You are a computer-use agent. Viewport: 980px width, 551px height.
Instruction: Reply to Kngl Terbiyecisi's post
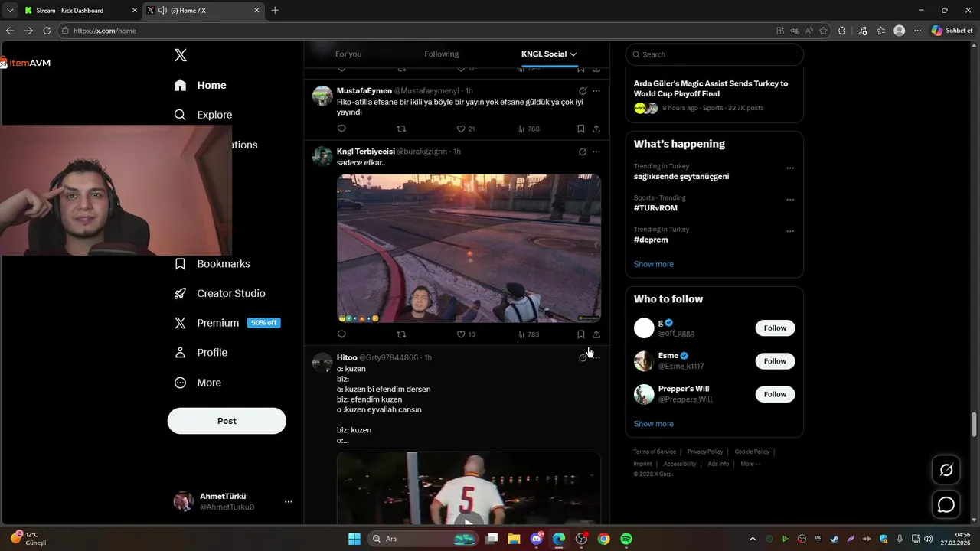click(341, 334)
